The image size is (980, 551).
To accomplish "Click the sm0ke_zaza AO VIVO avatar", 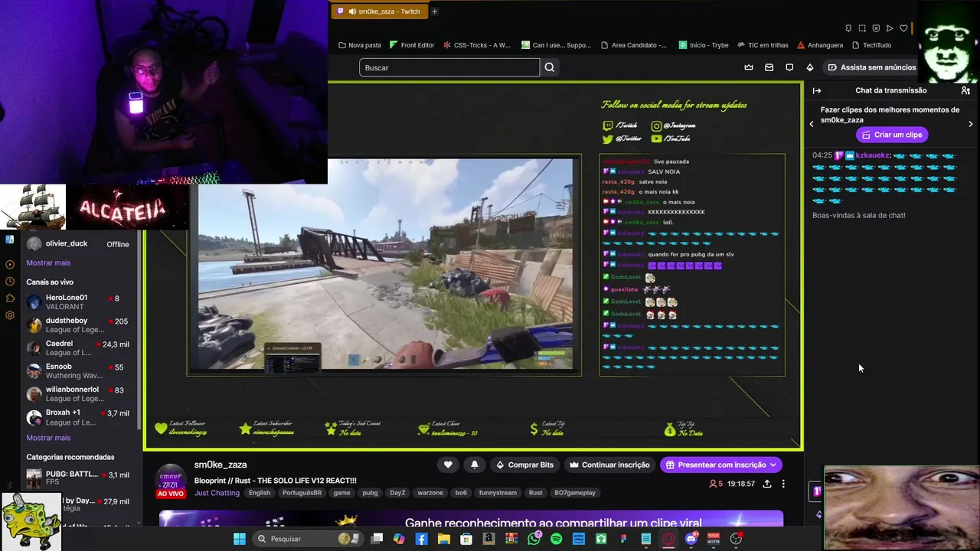I will coord(171,481).
